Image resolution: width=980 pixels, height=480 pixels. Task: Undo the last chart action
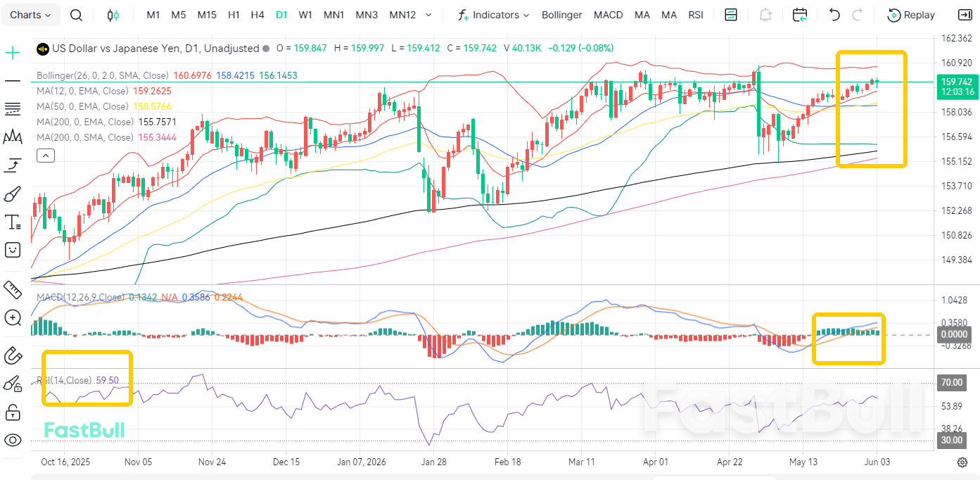click(834, 15)
